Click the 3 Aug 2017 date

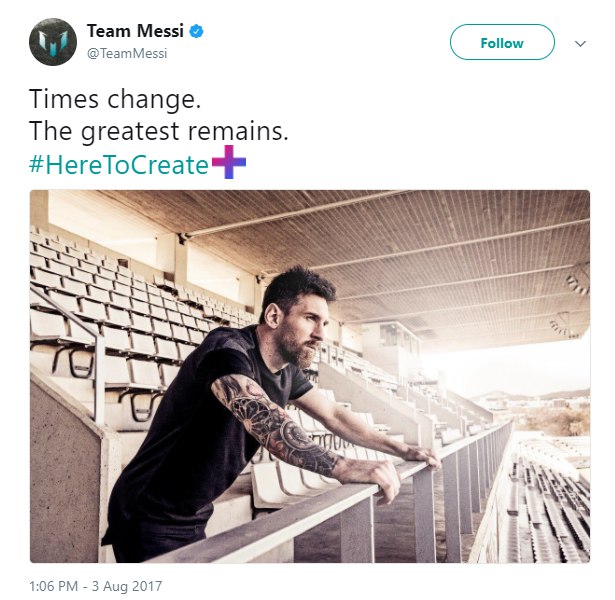(127, 586)
